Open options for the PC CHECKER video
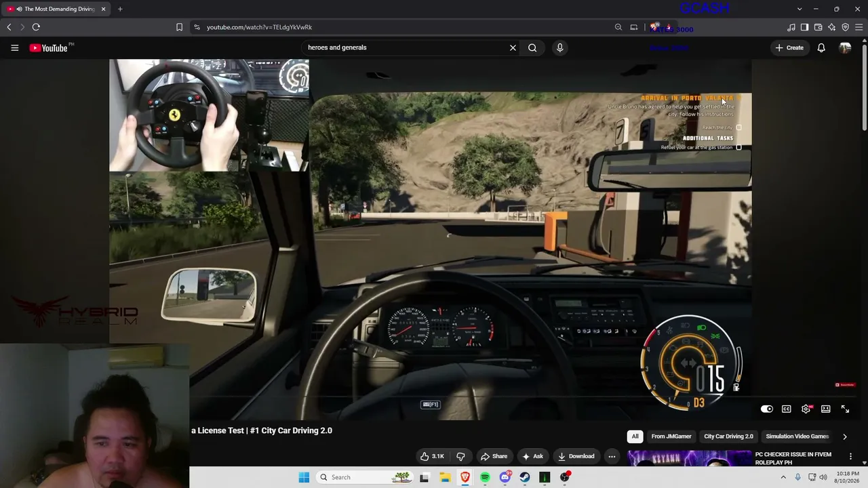This screenshot has width=868, height=488. click(x=850, y=457)
